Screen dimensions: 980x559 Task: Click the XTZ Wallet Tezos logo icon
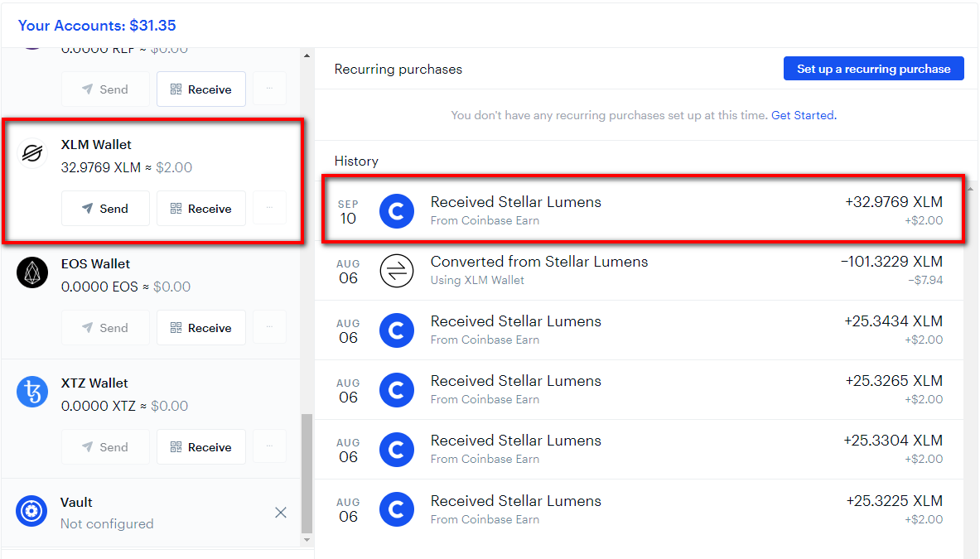32,392
